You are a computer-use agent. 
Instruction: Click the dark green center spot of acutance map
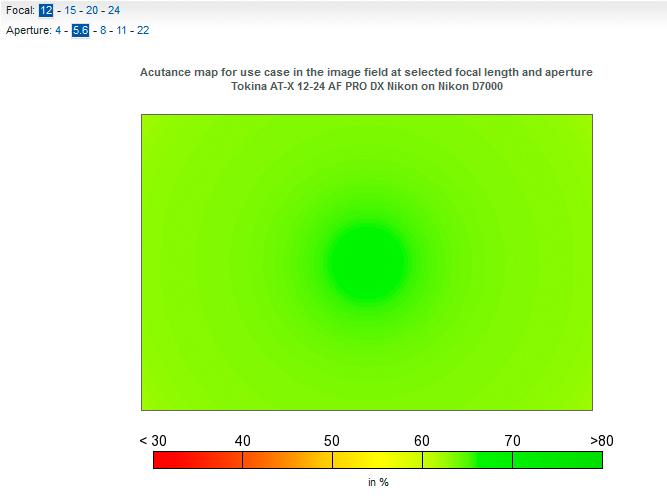367,262
